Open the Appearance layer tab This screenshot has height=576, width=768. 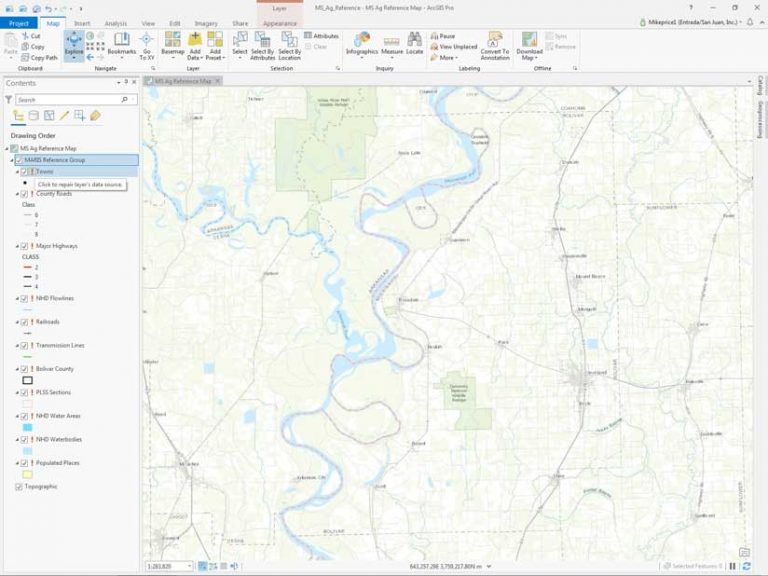[280, 23]
